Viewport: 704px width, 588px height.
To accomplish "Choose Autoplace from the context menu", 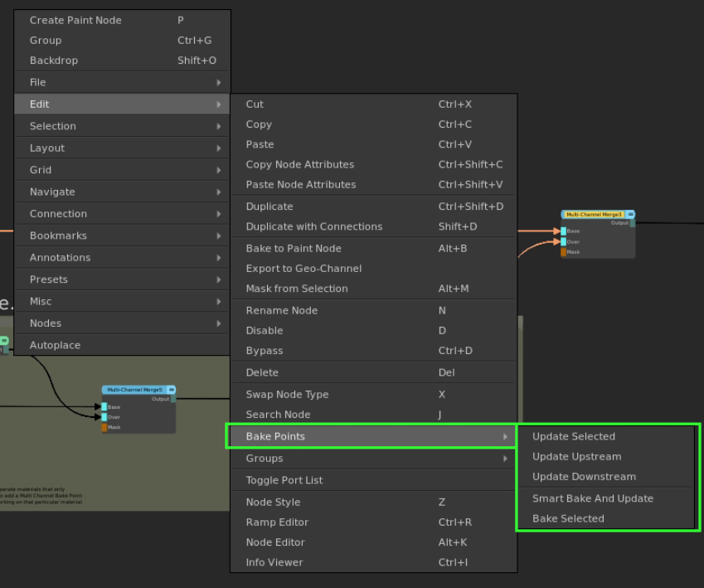I will coord(55,345).
